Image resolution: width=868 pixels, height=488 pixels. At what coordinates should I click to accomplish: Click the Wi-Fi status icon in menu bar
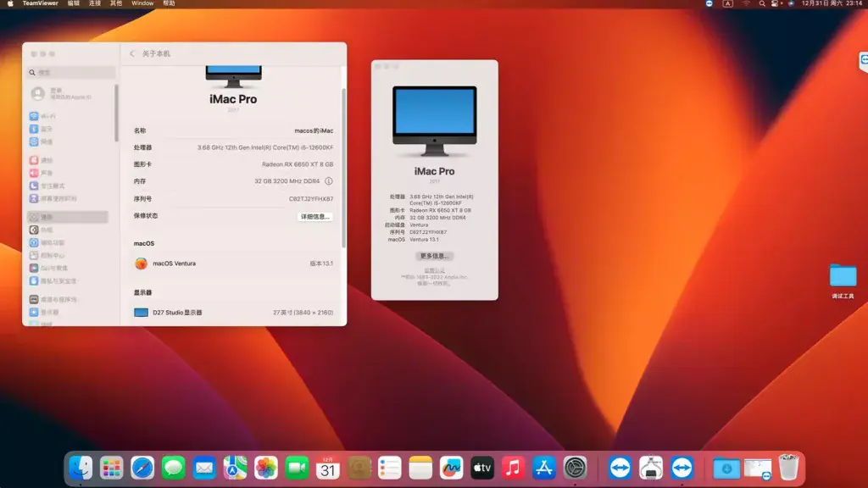(746, 3)
